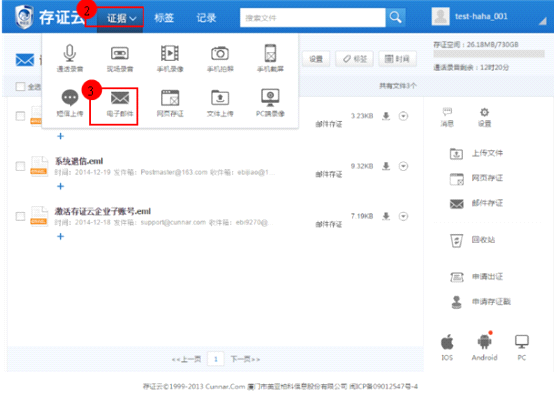Open the circled arrow menu for 系统退信.eml
Viewport: 556px width, 397px height.
(x=403, y=166)
